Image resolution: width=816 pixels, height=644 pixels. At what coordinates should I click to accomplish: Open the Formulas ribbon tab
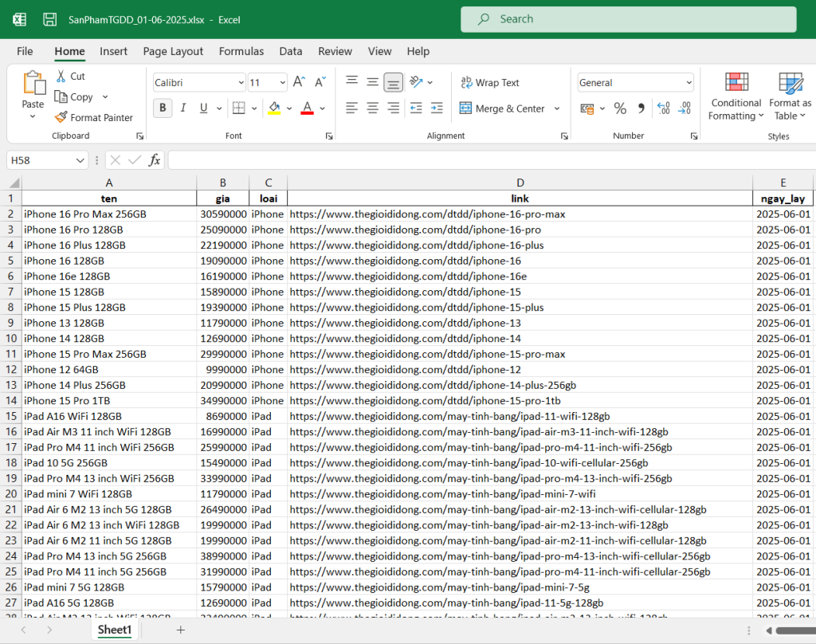[x=241, y=51]
